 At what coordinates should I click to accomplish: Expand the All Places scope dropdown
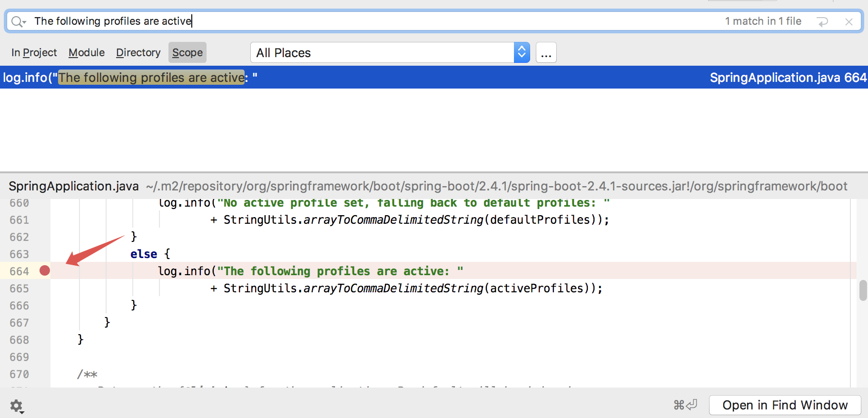522,53
